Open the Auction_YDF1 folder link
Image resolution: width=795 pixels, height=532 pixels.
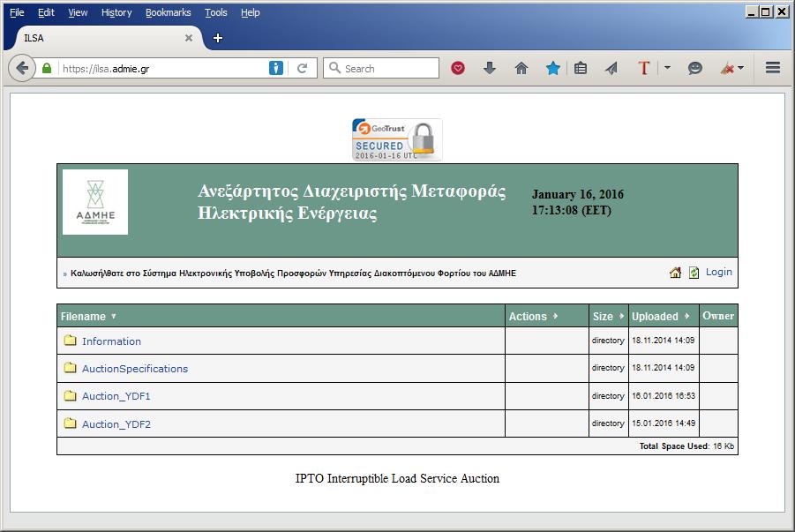coord(116,396)
